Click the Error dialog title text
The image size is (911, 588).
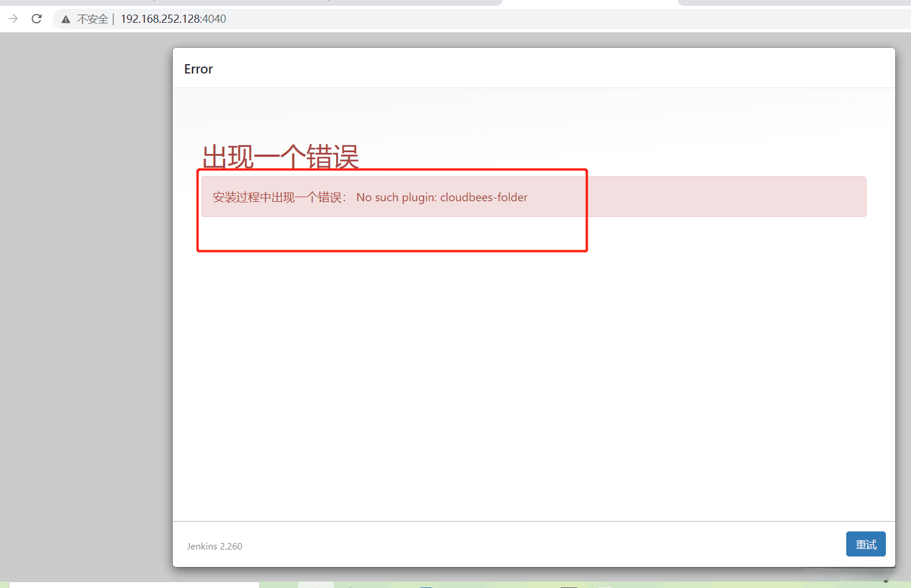(x=198, y=69)
